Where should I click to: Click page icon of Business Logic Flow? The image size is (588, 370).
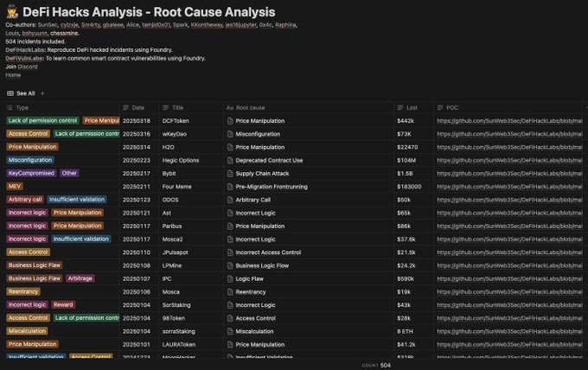pyautogui.click(x=230, y=265)
